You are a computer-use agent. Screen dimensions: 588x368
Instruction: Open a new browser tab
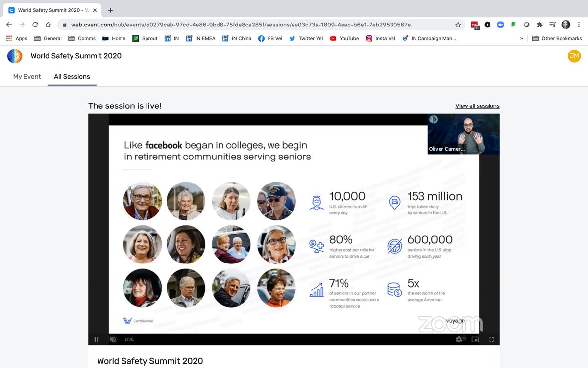coord(110,10)
